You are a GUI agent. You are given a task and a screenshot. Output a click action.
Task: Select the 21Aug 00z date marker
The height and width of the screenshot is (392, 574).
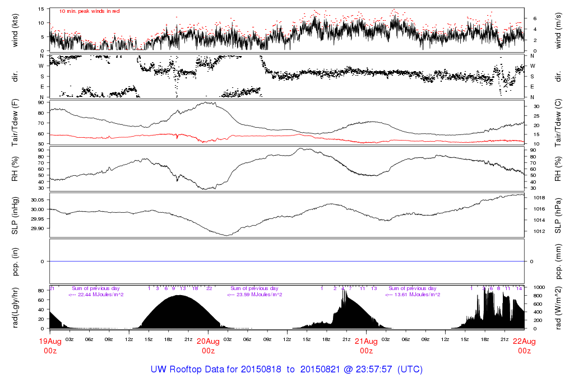coord(367,346)
